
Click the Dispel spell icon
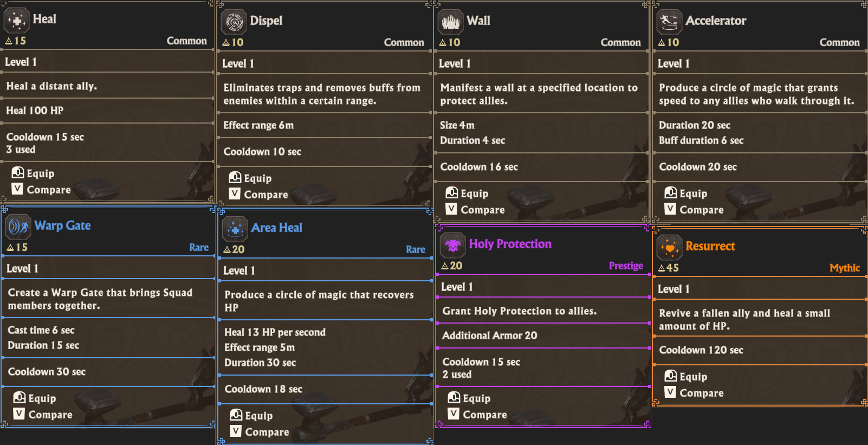click(x=234, y=22)
